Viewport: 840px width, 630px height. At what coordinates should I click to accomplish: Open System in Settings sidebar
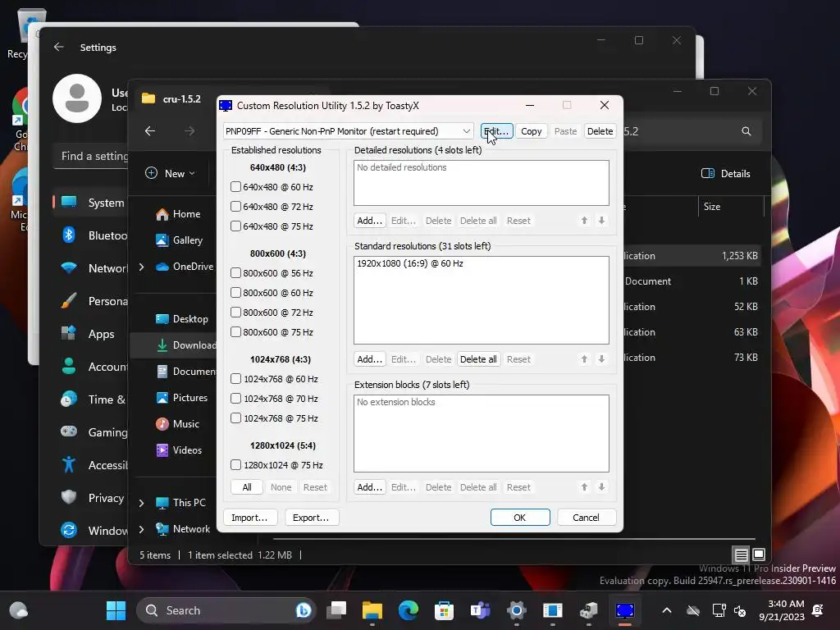coord(90,203)
